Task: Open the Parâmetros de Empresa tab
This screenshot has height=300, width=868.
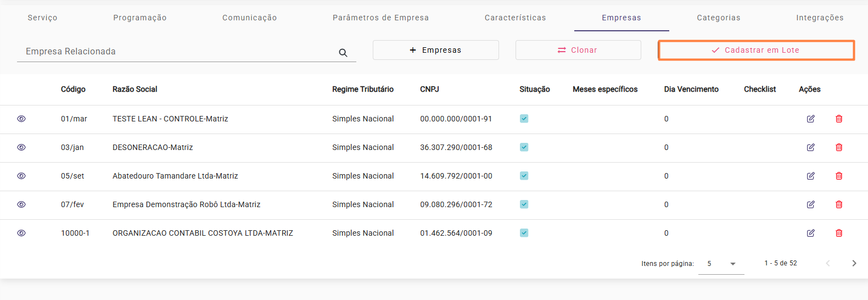Action: (x=380, y=18)
